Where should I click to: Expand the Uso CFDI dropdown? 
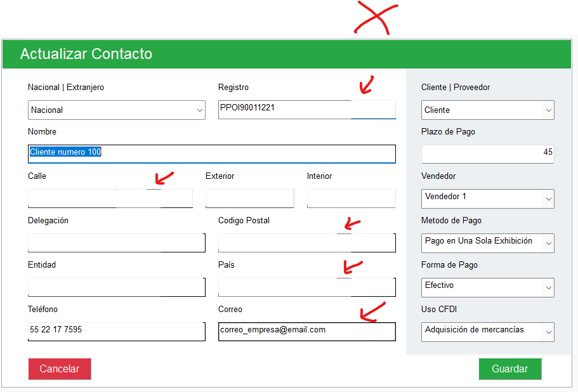[487, 332]
